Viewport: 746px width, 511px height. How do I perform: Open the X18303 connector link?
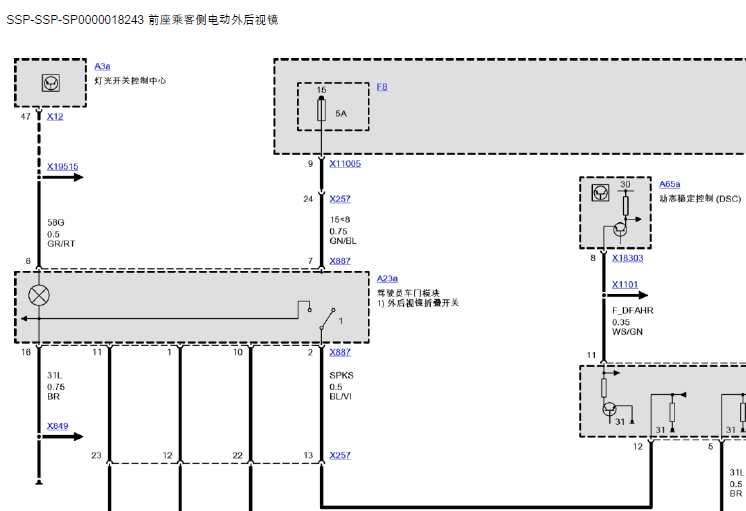point(627,258)
